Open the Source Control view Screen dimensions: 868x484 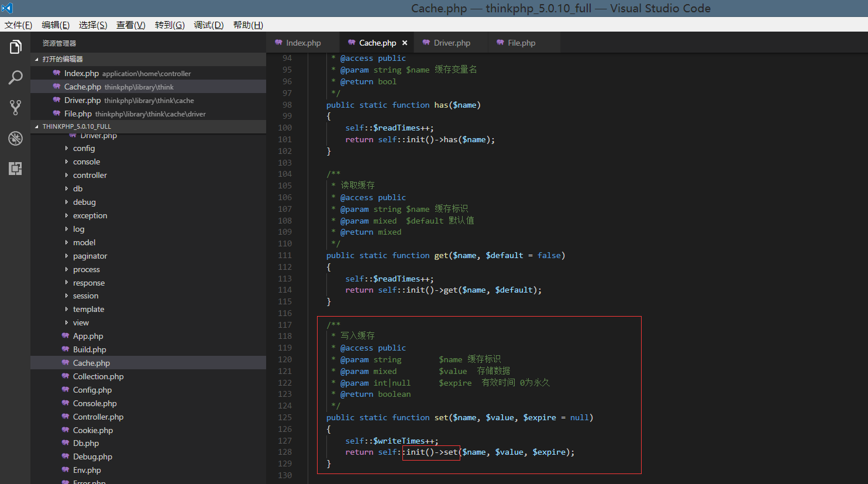point(15,108)
